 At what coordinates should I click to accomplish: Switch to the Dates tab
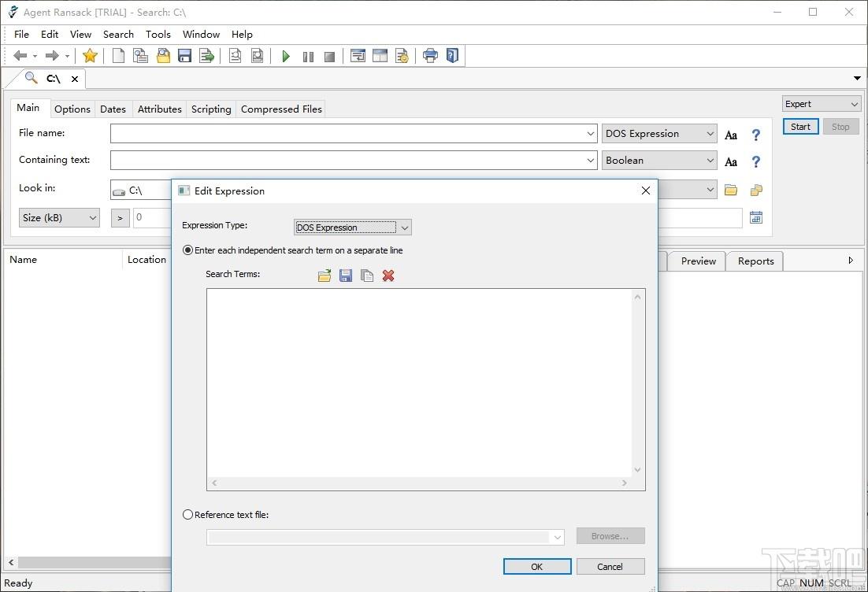tap(113, 109)
